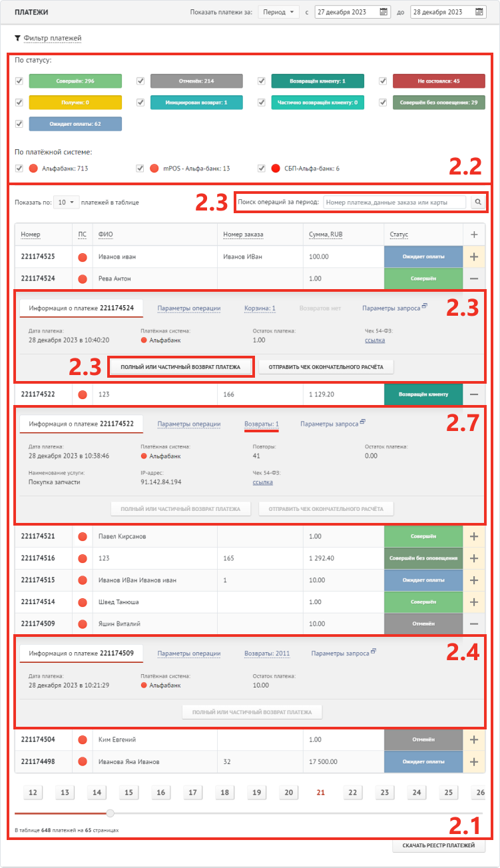Screen dimensions: 500x868
Task: Open the rows per page dropdown
Action: pos(66,202)
